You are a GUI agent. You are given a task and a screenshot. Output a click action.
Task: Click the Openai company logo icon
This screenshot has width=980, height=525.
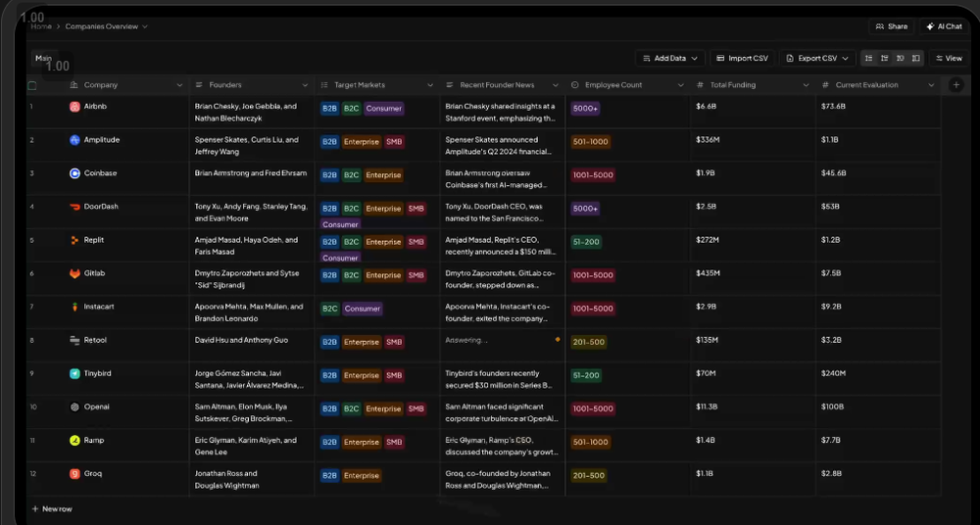pos(74,406)
